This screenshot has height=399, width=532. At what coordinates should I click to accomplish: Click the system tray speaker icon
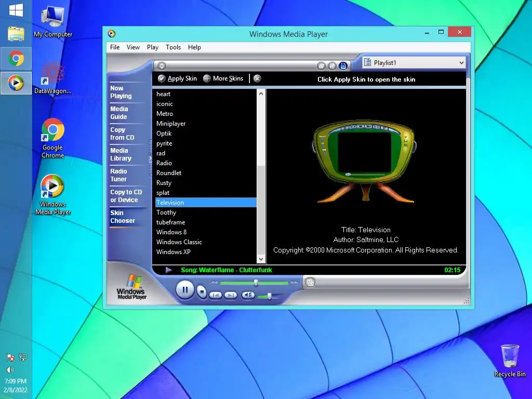[x=10, y=370]
